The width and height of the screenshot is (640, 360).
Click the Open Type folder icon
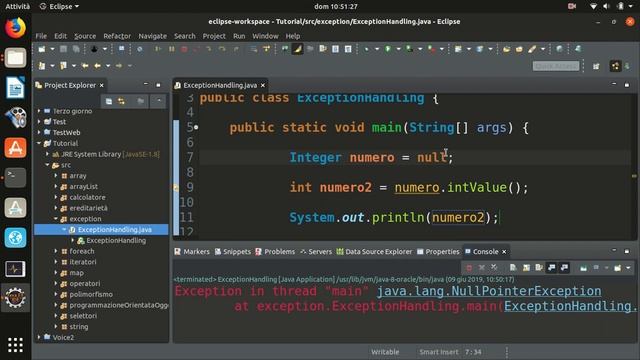point(507,49)
